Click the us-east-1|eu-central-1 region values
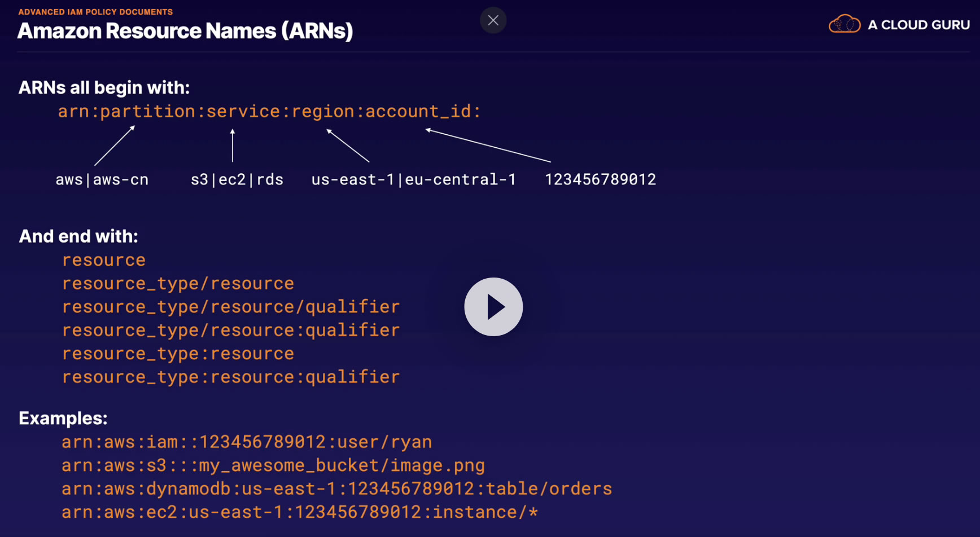The image size is (980, 537). click(x=414, y=179)
